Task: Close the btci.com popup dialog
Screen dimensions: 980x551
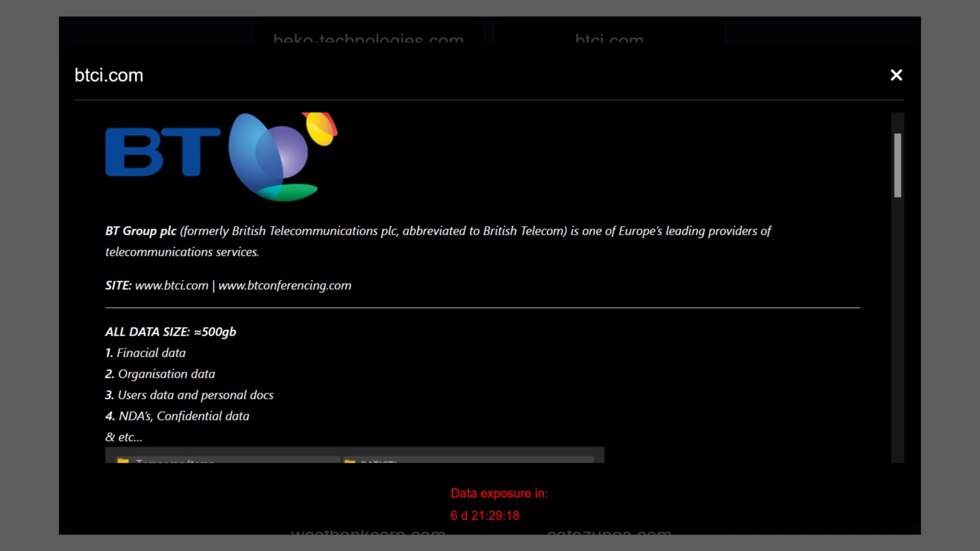Action: [x=896, y=75]
